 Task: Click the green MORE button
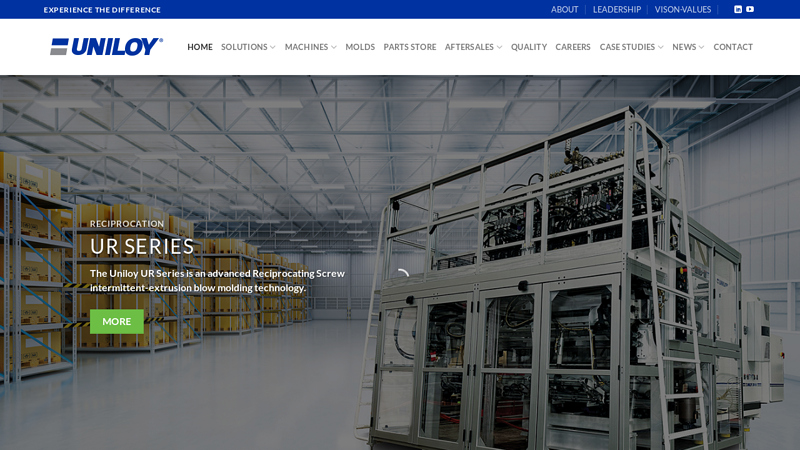tap(117, 321)
